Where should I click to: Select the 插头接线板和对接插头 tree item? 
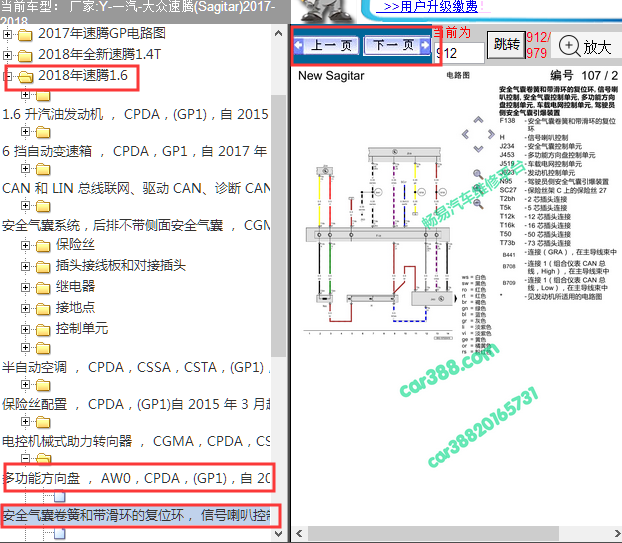point(121,265)
